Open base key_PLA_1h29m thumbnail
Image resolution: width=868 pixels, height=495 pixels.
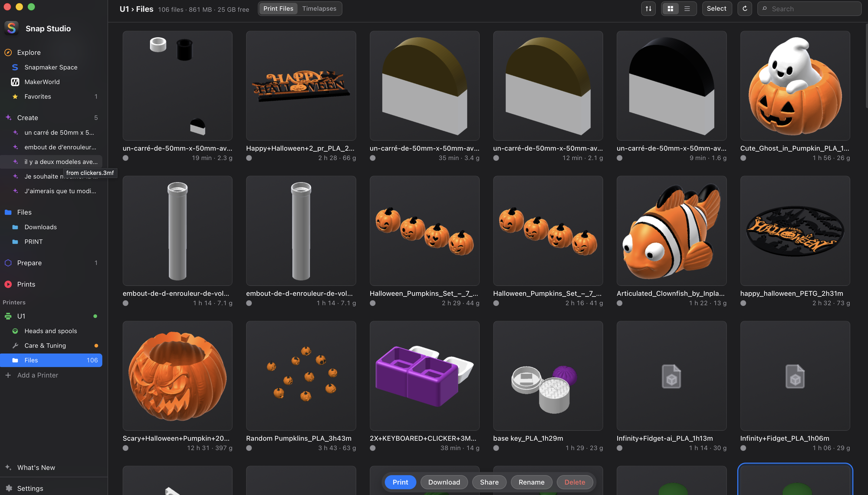pos(548,376)
